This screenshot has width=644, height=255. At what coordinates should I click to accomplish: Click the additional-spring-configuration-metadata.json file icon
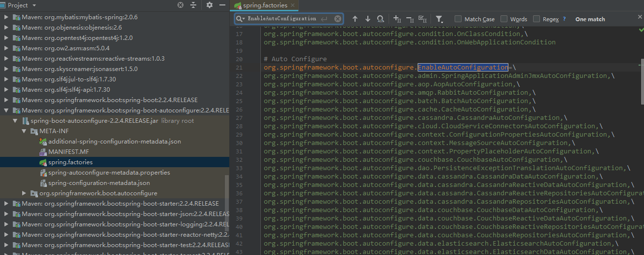[43, 142]
